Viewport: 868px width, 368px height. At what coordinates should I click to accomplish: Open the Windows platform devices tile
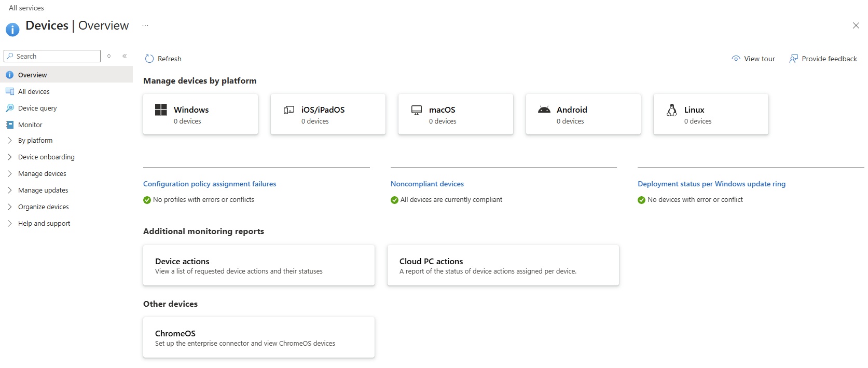pos(200,115)
